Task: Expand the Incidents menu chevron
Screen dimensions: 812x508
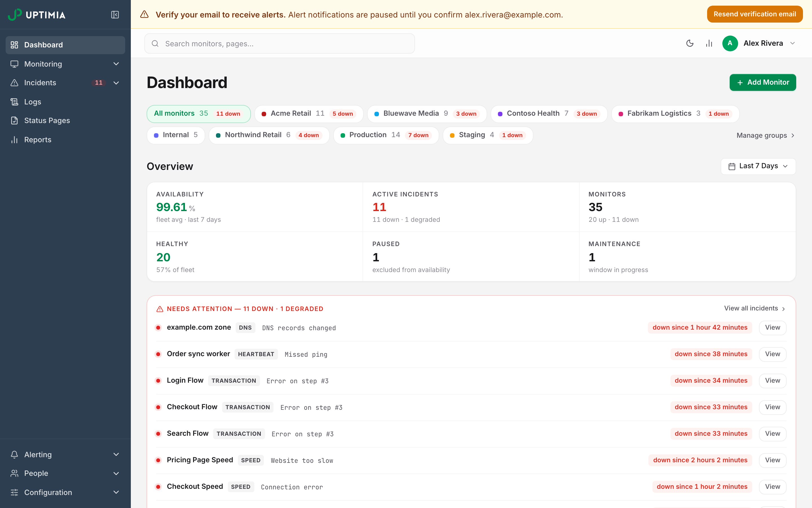Action: (x=116, y=83)
